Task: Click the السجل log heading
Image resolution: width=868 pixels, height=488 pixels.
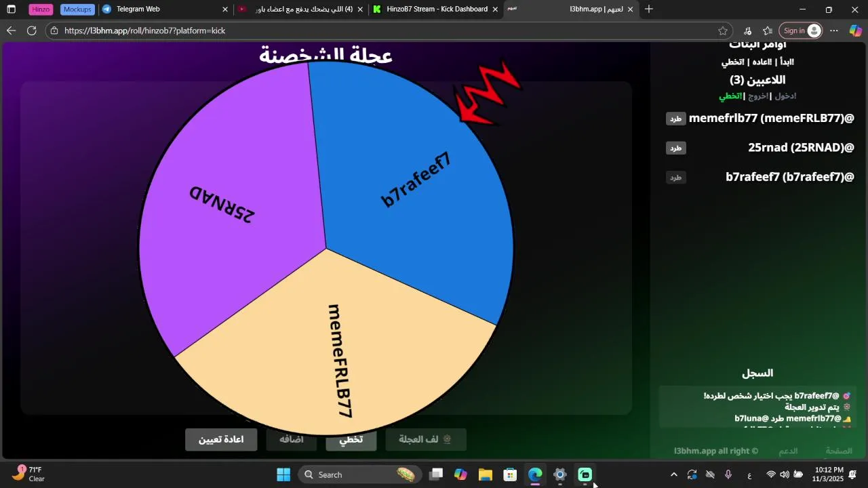Action: [x=757, y=373]
